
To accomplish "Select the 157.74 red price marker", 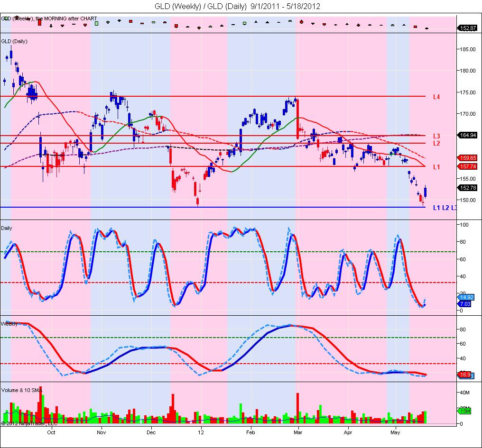I will point(468,166).
